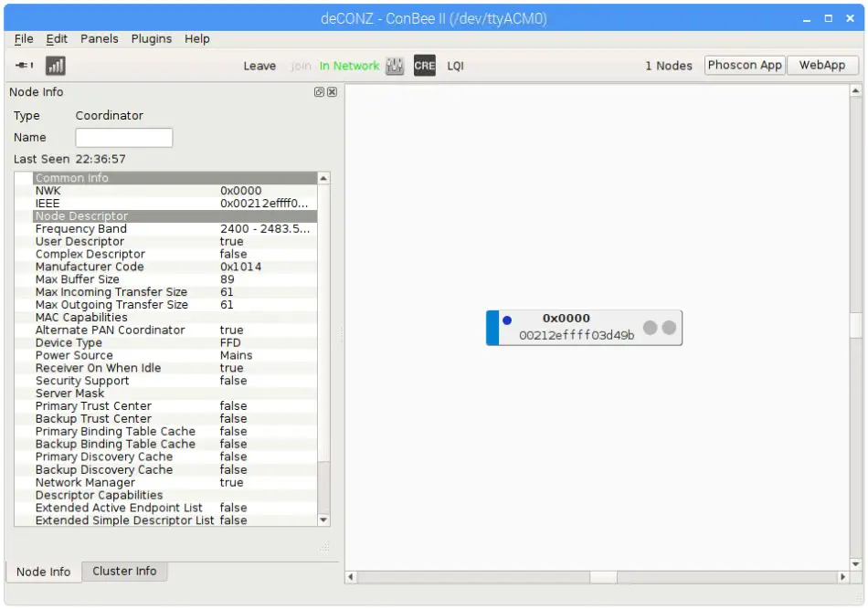Show link quality by clicking LQI

coord(454,66)
